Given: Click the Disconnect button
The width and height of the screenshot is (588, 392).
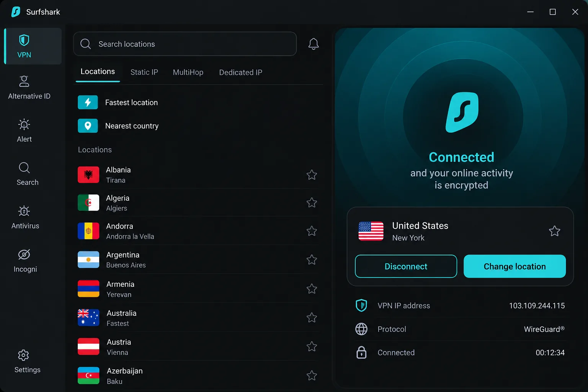Looking at the screenshot, I should tap(406, 266).
